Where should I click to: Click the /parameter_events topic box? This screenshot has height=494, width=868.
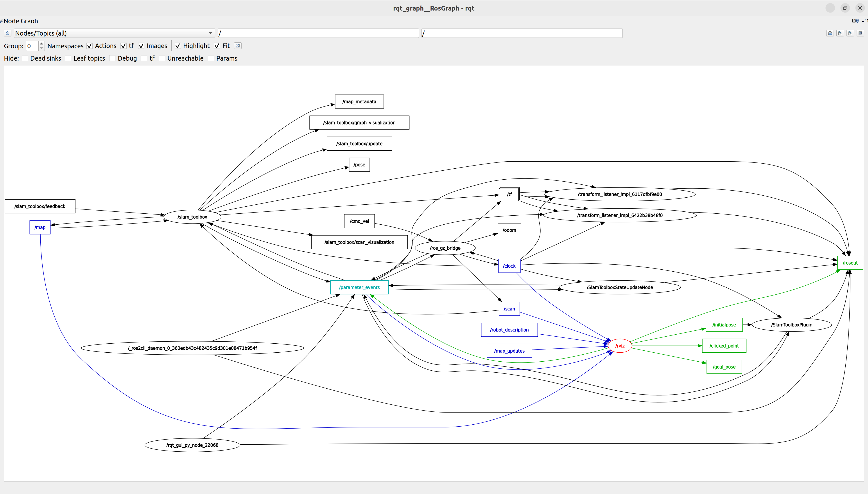pyautogui.click(x=359, y=287)
